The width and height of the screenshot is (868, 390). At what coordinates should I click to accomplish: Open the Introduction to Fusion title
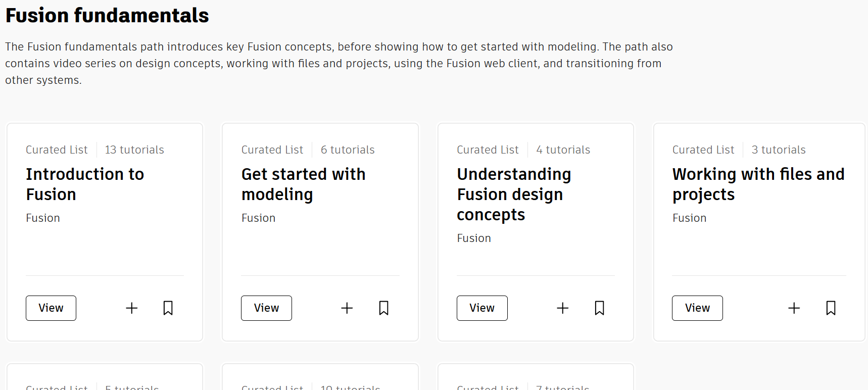[85, 184]
